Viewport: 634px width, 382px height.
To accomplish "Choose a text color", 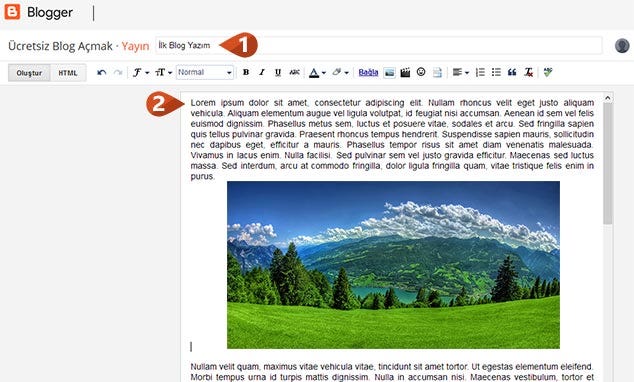I will point(317,73).
